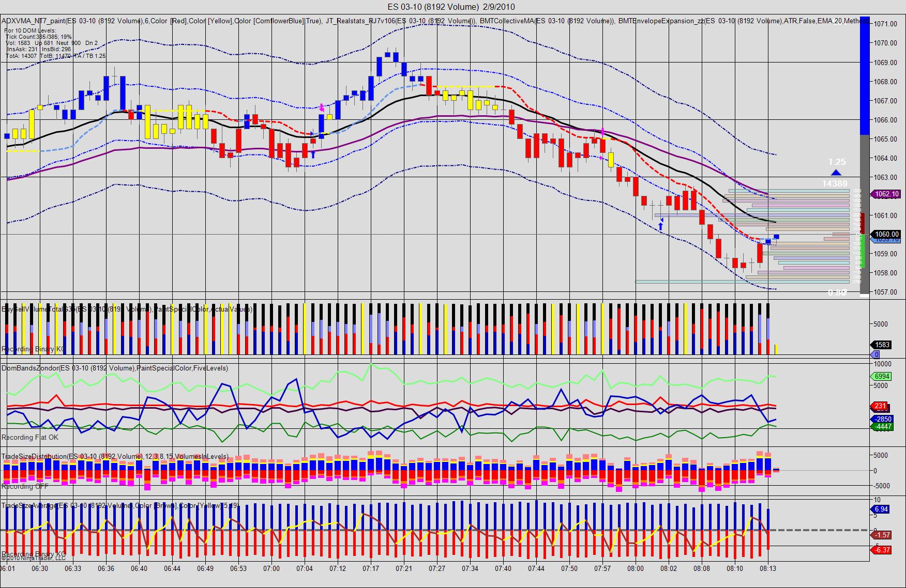Screen dimensions: 906x588
Task: Click the 08:00 time axis label
Action: [636, 568]
